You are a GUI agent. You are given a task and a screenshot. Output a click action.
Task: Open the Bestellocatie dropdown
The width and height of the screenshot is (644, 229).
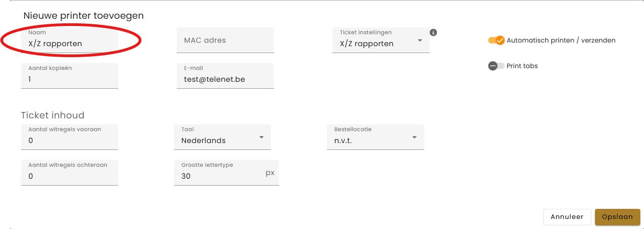[x=375, y=137]
